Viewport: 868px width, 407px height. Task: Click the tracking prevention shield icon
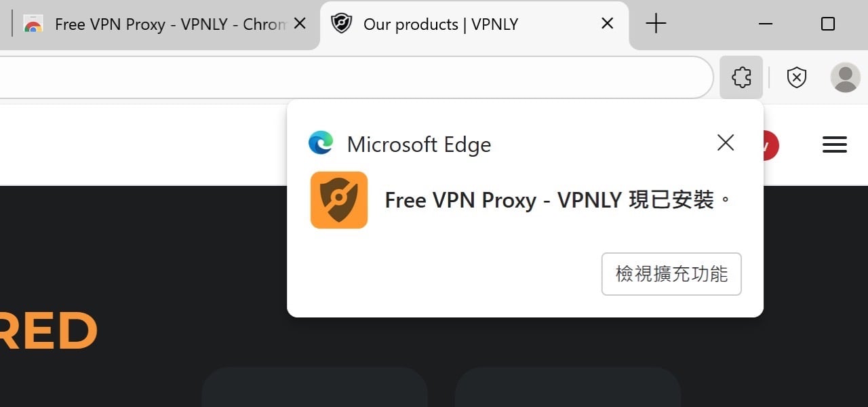pos(796,77)
